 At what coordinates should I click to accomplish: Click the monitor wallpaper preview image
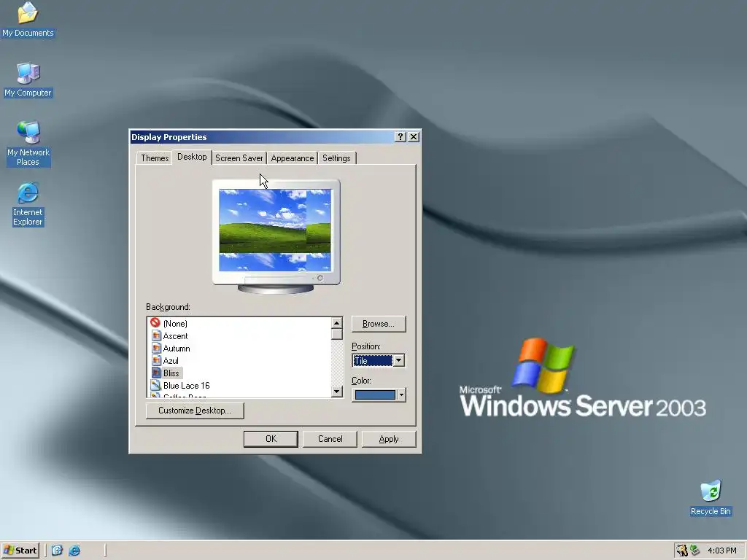(x=275, y=230)
